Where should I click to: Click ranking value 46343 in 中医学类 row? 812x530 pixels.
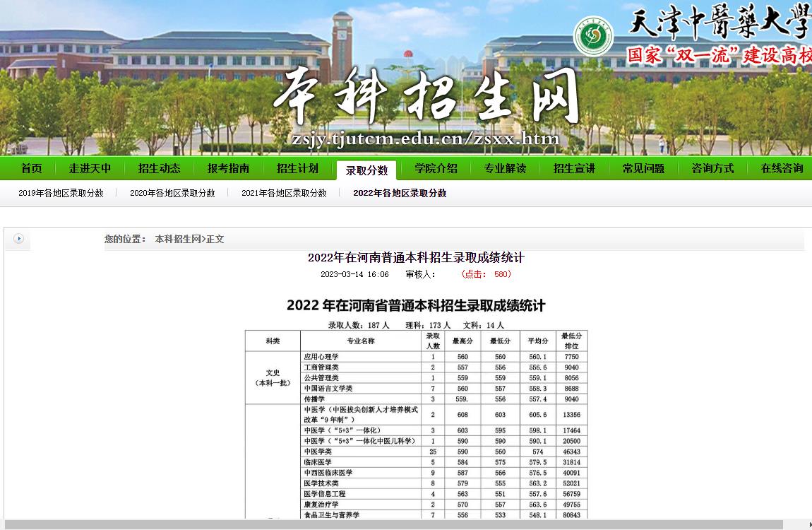(x=572, y=452)
